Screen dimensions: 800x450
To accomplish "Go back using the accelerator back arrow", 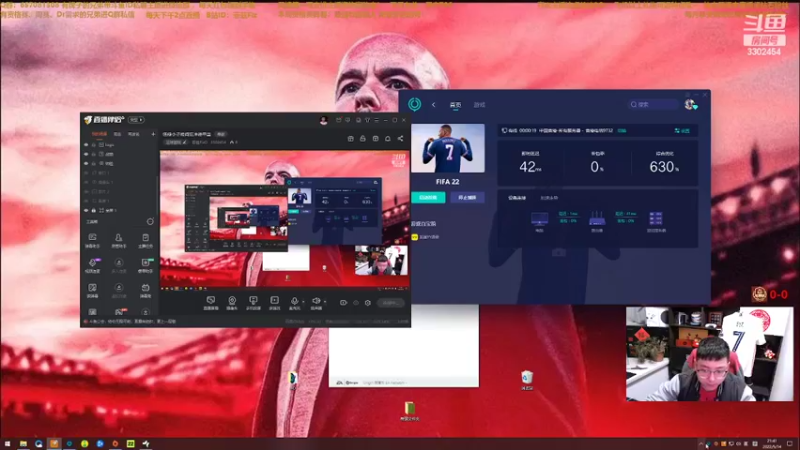I will [434, 105].
